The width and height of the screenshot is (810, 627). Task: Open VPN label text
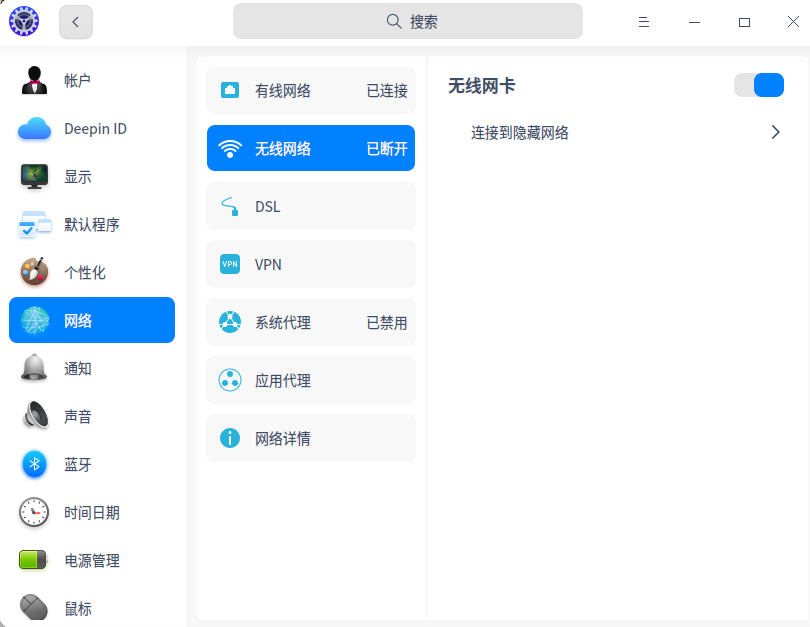pyautogui.click(x=268, y=264)
